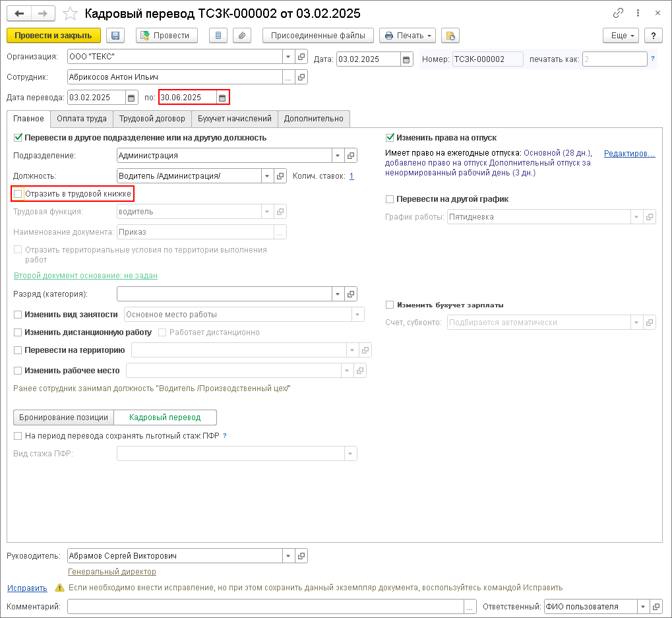The height and width of the screenshot is (618, 672).
Task: Open the three-dot options menu in title bar
Action: click(x=638, y=13)
